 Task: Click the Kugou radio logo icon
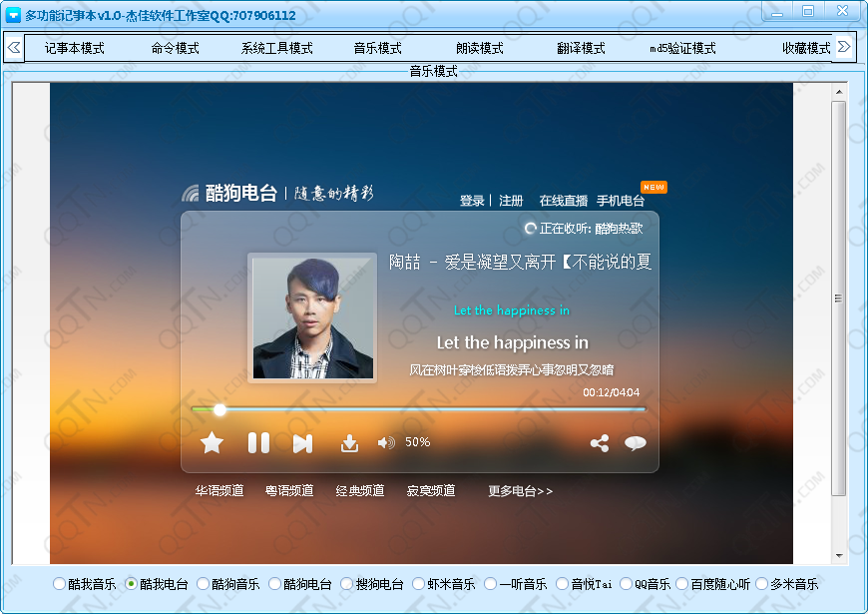(x=191, y=194)
